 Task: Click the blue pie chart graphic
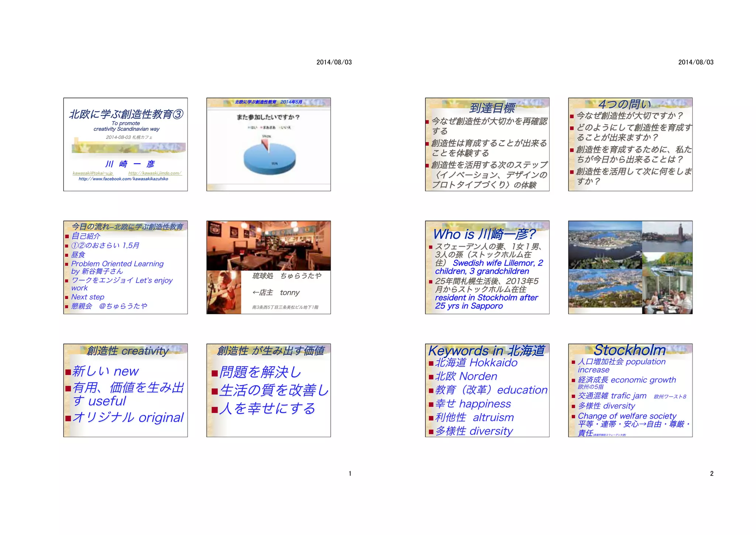point(269,160)
